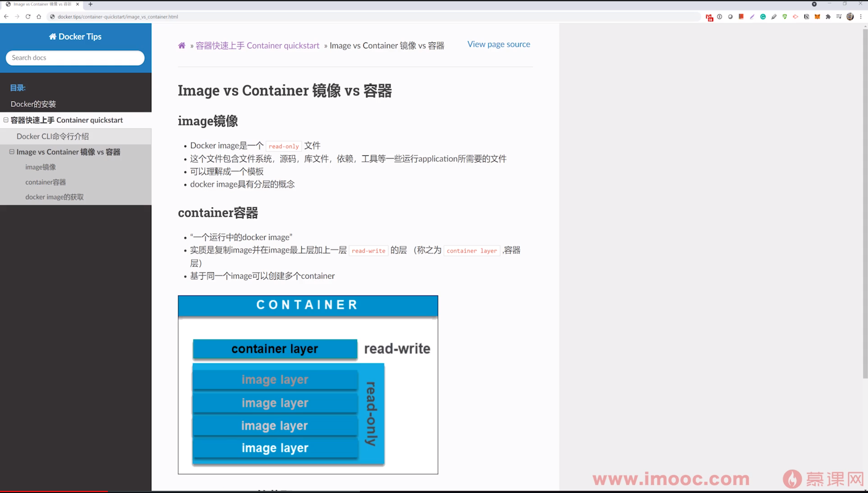Open the Chrome three-dot menu
Viewport: 868px width, 493px height.
click(861, 16)
